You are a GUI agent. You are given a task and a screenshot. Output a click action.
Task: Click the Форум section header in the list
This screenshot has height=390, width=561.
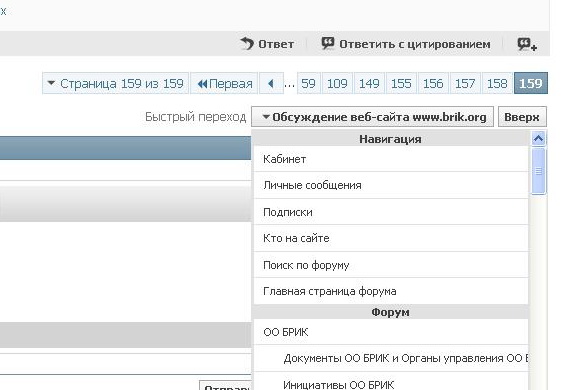[x=391, y=312]
